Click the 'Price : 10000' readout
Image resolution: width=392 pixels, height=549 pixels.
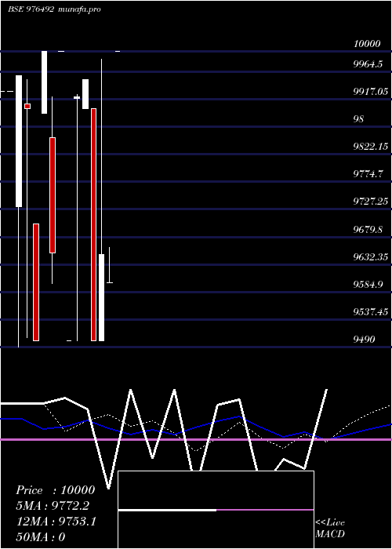(x=56, y=490)
